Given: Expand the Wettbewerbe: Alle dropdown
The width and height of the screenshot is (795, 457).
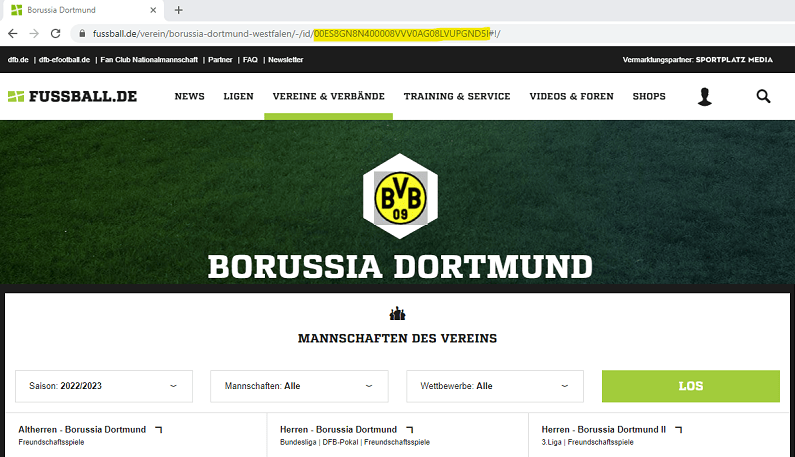Looking at the screenshot, I should [495, 386].
